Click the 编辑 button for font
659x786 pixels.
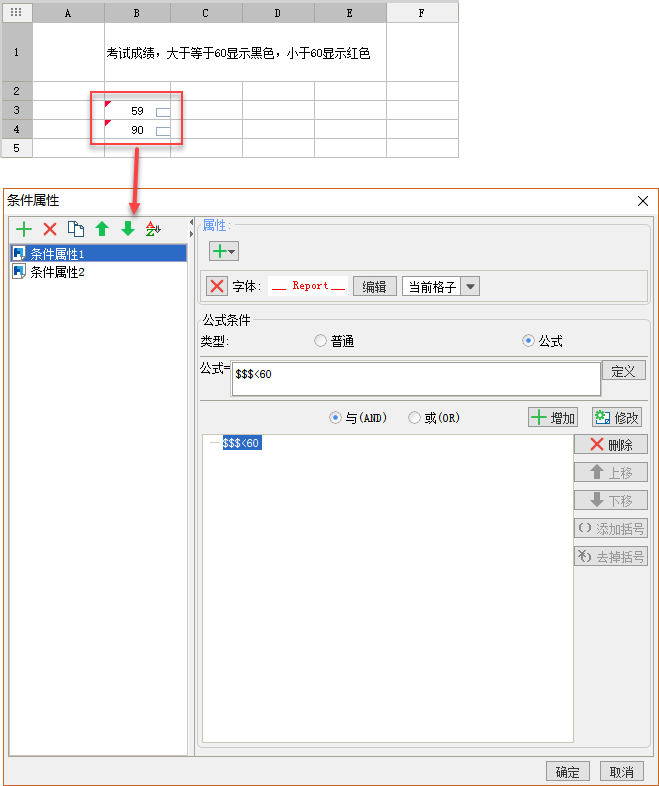pyautogui.click(x=374, y=286)
